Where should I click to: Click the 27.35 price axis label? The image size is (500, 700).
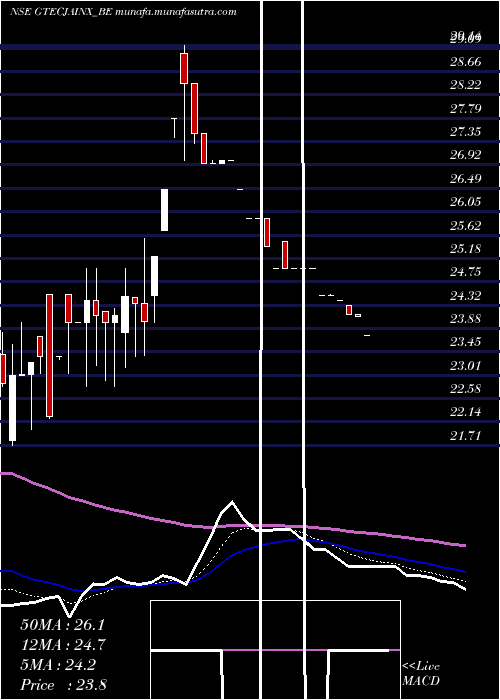pyautogui.click(x=466, y=132)
